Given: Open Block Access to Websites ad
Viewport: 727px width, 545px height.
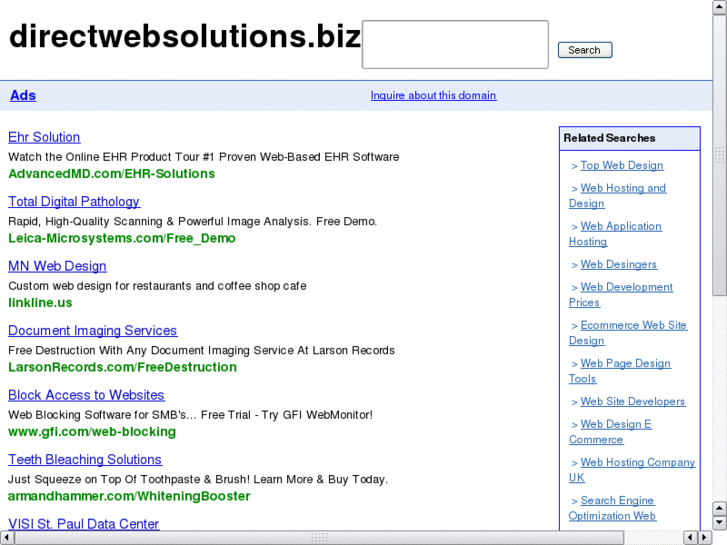Looking at the screenshot, I should tap(86, 395).
